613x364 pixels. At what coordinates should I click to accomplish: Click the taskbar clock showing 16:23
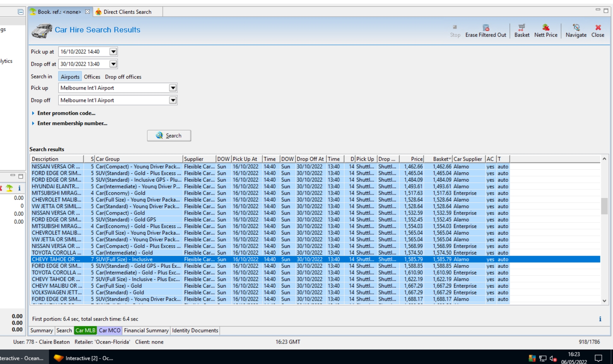pyautogui.click(x=574, y=358)
